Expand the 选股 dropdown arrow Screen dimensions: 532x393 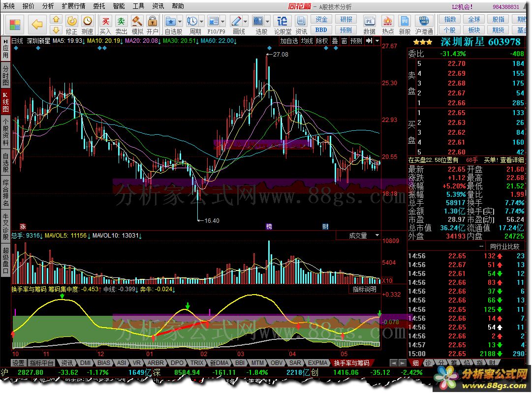point(268,22)
